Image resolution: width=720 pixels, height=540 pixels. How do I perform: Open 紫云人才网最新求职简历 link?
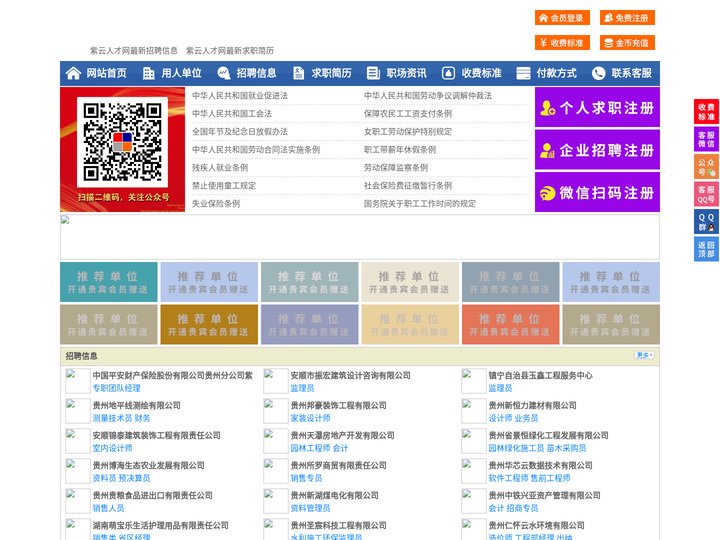[230, 51]
